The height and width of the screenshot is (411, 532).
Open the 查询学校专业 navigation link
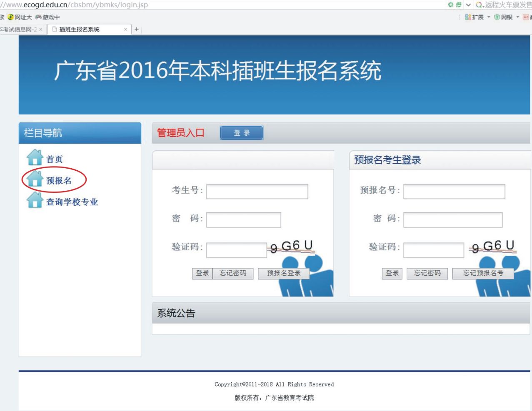point(72,202)
